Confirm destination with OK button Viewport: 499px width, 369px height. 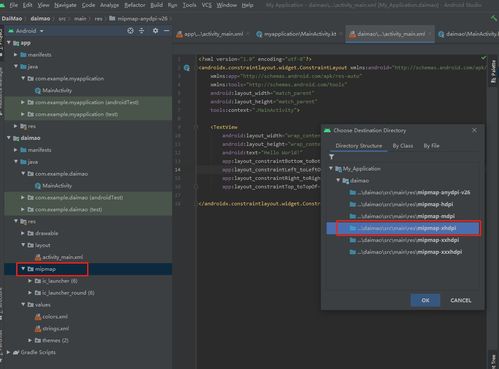pyautogui.click(x=425, y=300)
